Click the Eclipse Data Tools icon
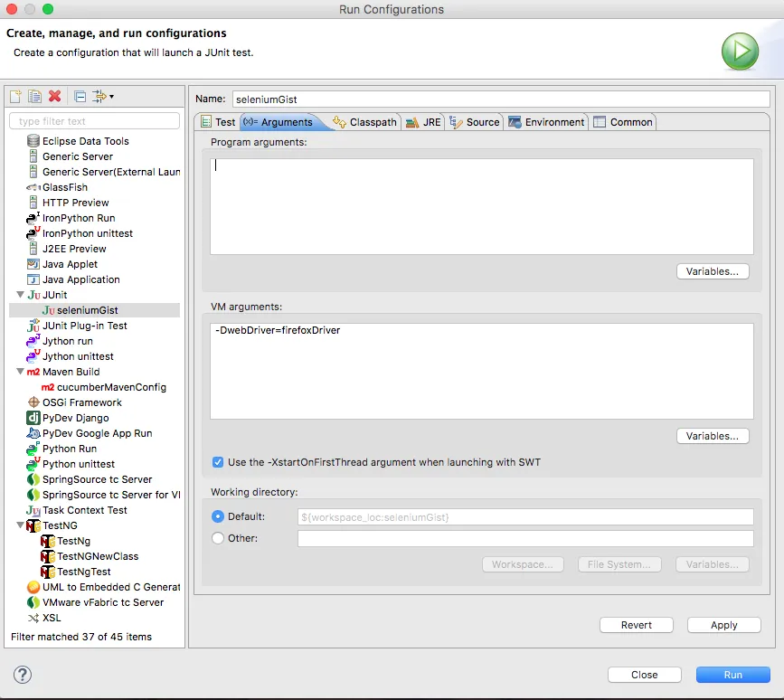Screen dimensions: 784x700 click(x=33, y=141)
